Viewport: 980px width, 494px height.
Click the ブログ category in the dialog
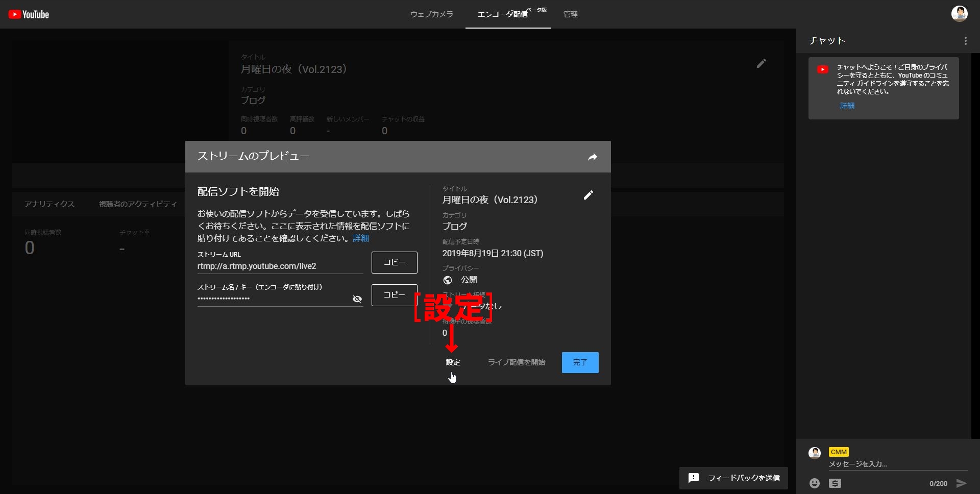pyautogui.click(x=455, y=227)
